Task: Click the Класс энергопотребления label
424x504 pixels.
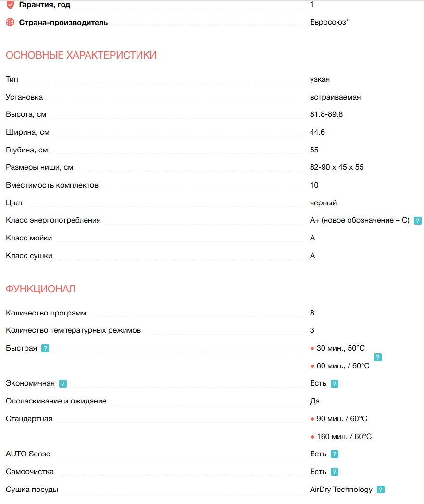Action: coord(53,220)
